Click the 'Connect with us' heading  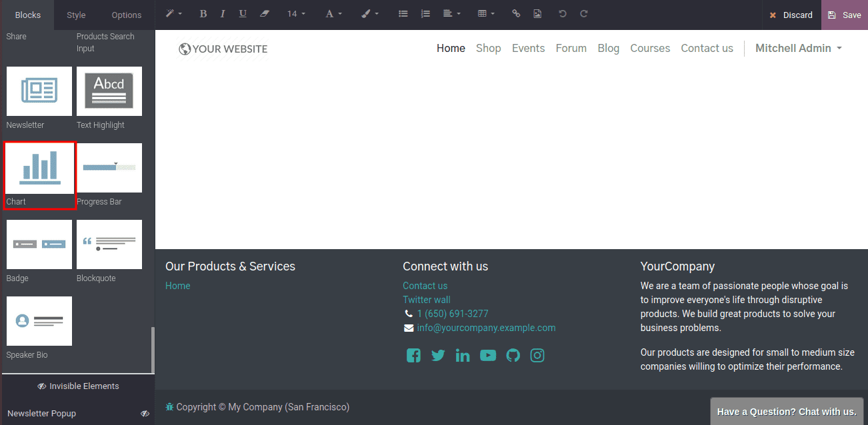445,266
